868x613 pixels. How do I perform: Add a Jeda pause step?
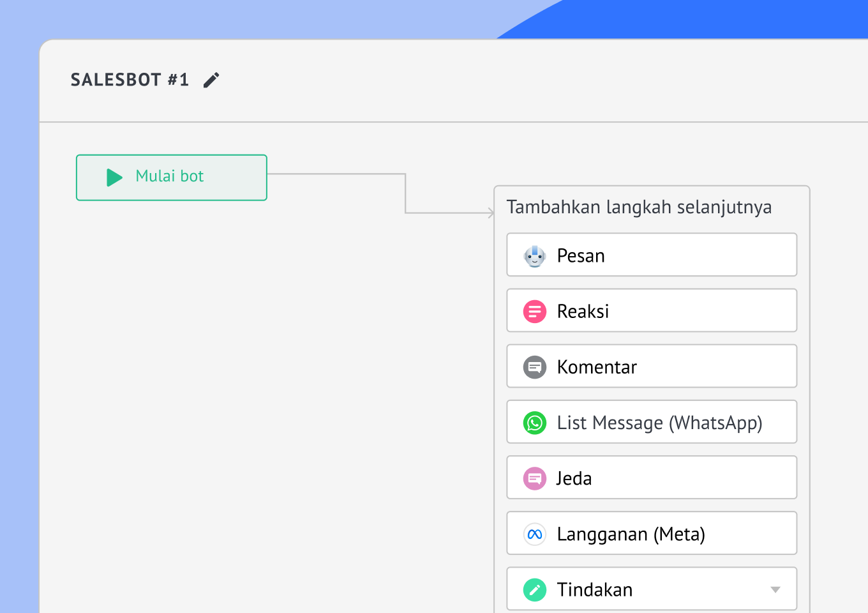pyautogui.click(x=652, y=477)
